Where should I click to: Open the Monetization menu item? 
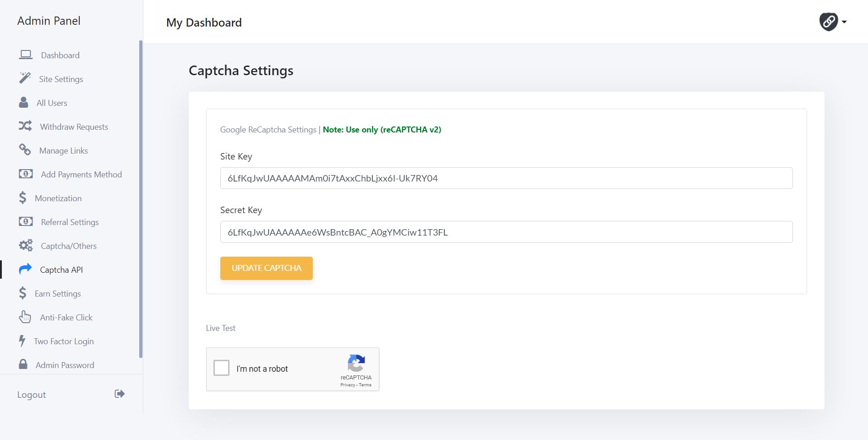coord(58,198)
